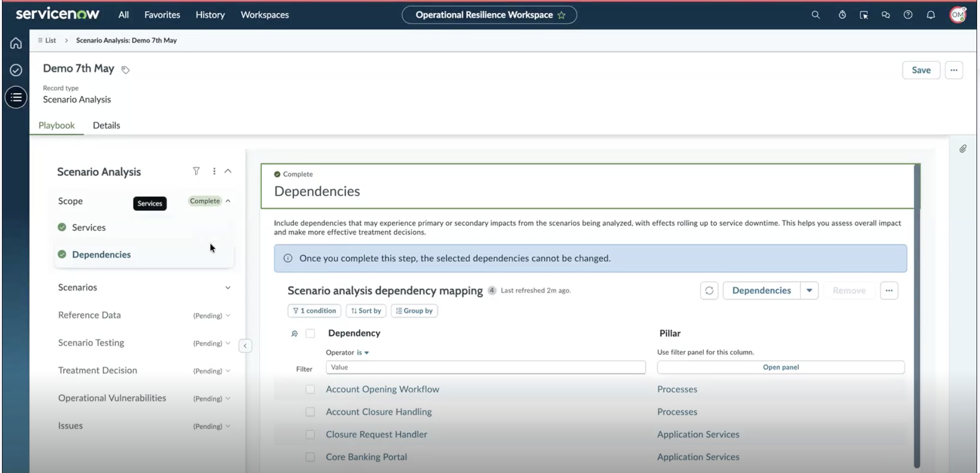Change the Operator is dropdown

(x=362, y=352)
